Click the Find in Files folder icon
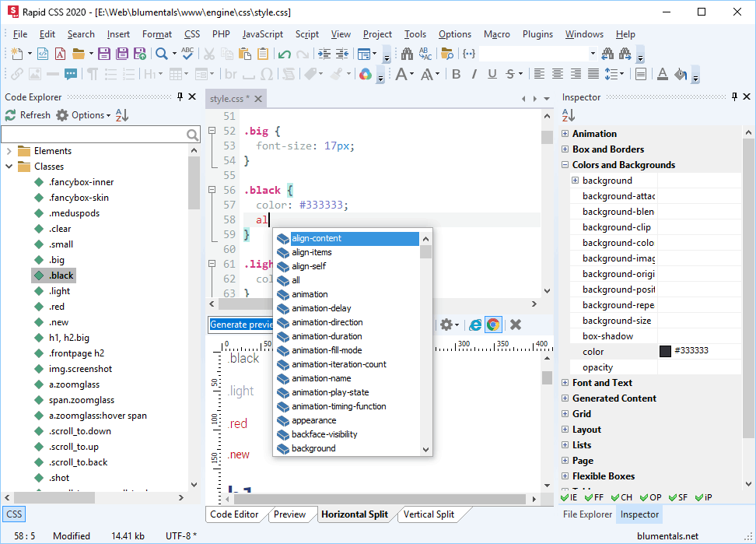Image resolution: width=756 pixels, height=544 pixels. coord(447,54)
